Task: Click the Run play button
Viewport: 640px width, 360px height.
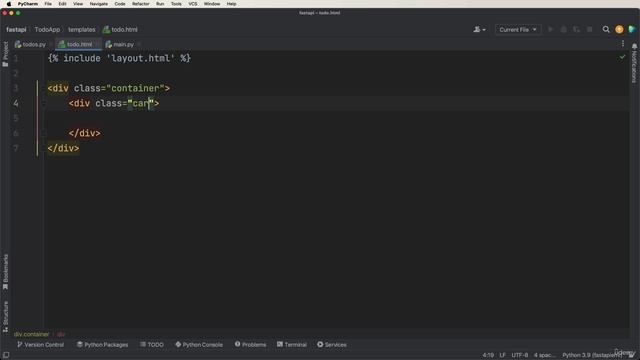Action: (551, 29)
